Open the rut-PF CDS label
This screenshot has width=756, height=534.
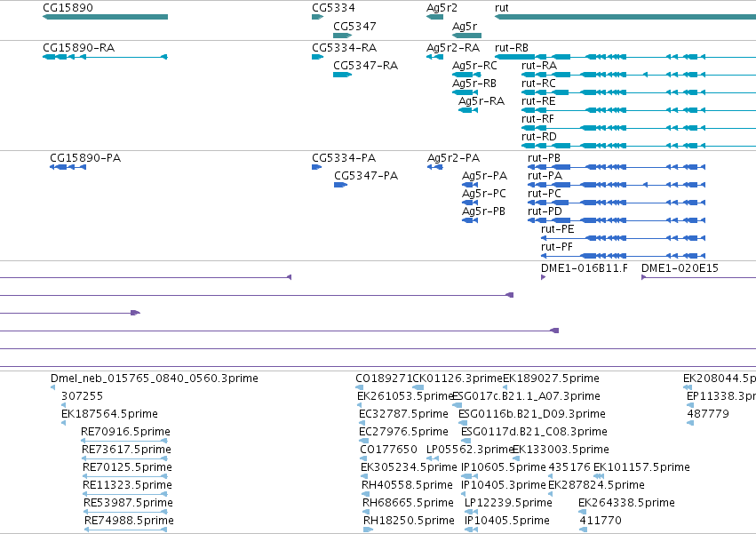pos(557,248)
